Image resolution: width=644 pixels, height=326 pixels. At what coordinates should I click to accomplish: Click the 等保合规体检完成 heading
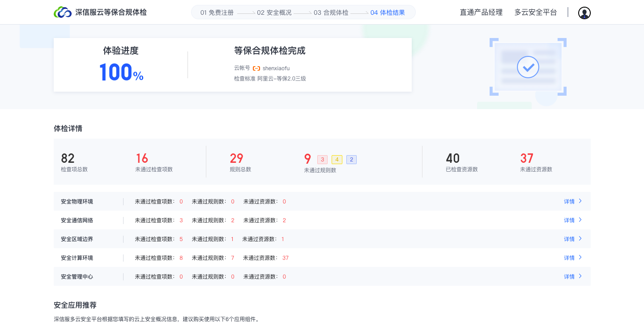(x=270, y=51)
